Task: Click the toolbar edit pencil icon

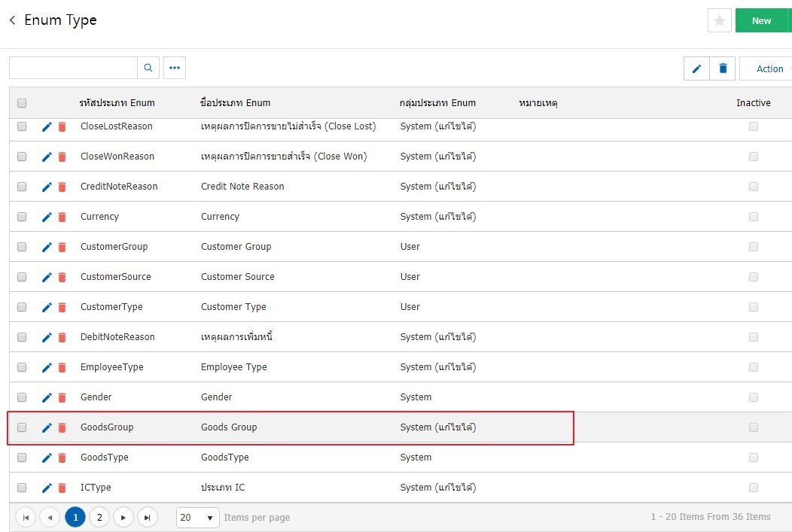Action: coord(696,68)
